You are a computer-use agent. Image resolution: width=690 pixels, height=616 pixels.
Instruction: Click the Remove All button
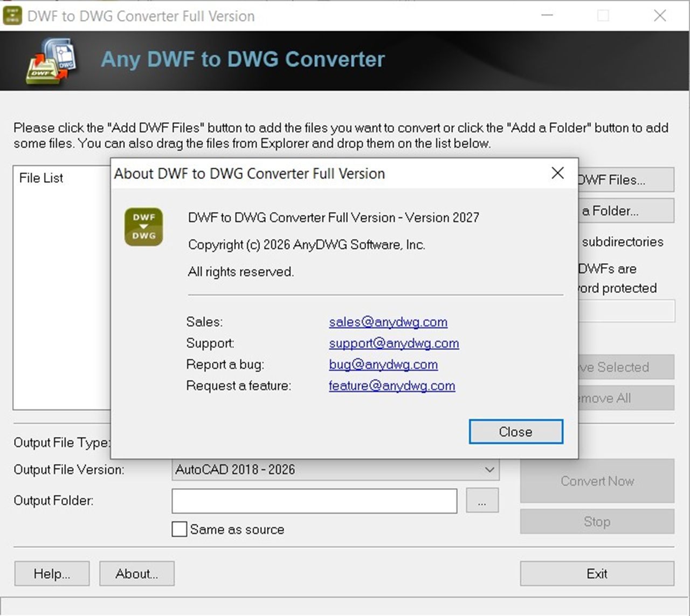pyautogui.click(x=626, y=398)
